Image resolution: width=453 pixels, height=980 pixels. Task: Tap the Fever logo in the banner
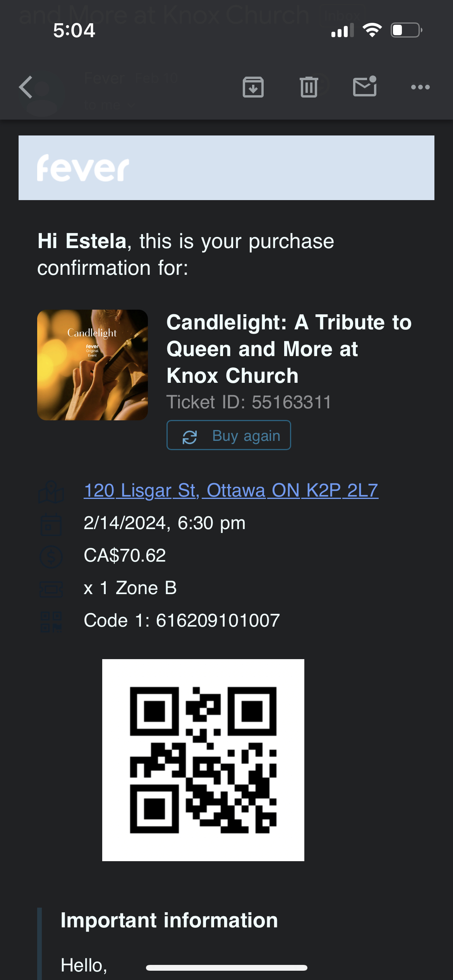pos(83,168)
